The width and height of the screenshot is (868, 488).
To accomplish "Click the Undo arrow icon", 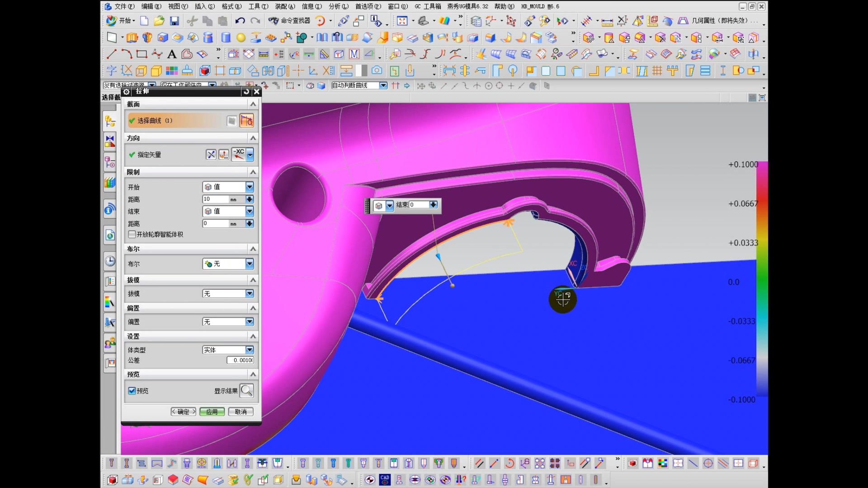I will [240, 21].
